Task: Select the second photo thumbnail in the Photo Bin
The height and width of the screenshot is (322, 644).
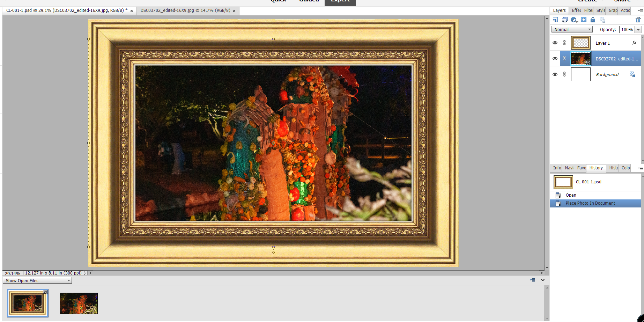Action: (79, 303)
